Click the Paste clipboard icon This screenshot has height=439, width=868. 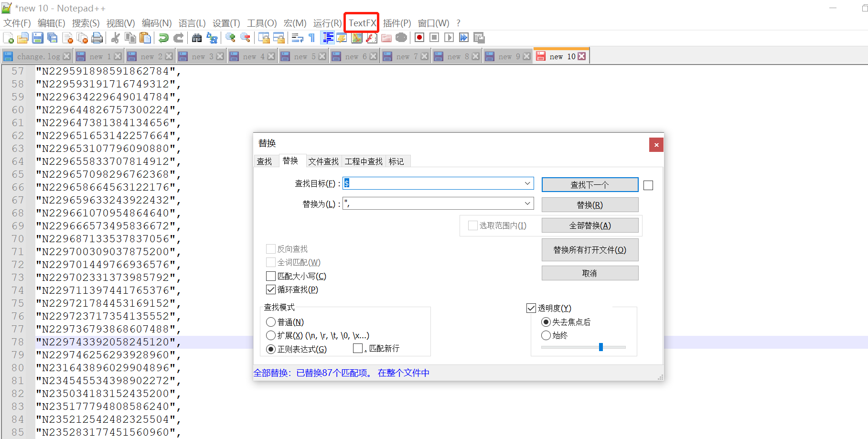pos(145,38)
